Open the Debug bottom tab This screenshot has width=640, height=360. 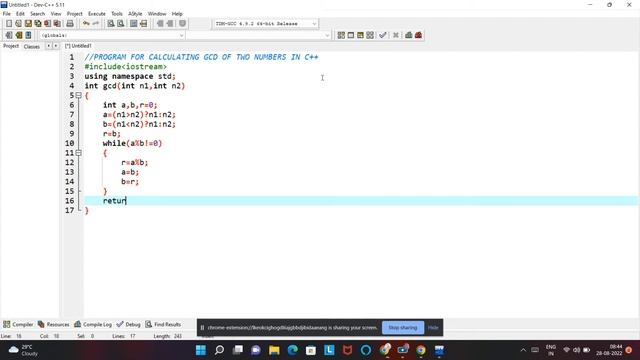click(129, 324)
